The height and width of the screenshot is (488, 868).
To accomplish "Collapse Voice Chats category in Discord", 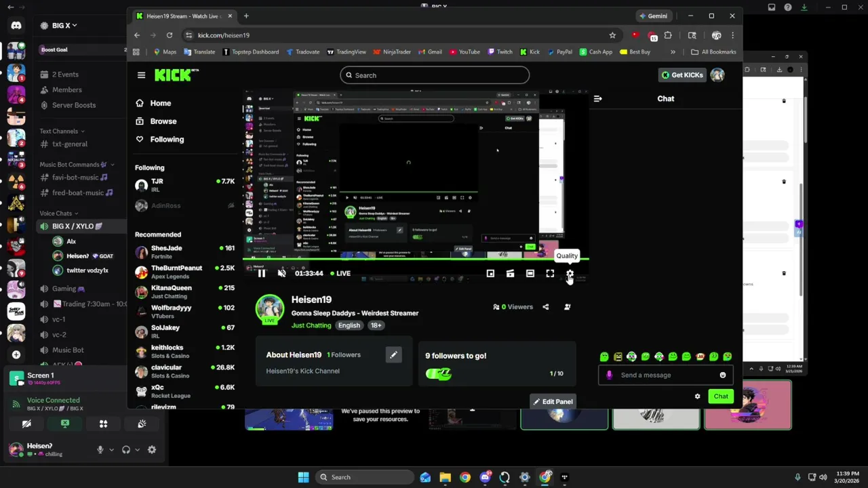I will [59, 213].
